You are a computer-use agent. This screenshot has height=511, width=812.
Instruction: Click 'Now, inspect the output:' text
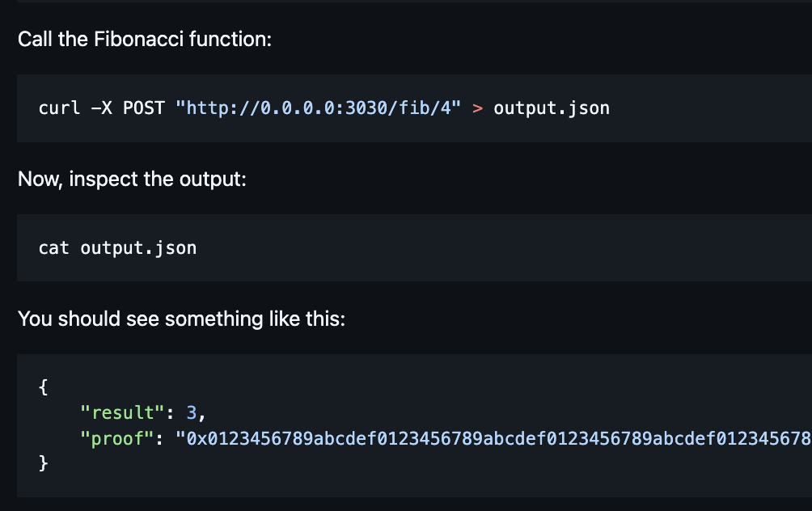point(132,179)
